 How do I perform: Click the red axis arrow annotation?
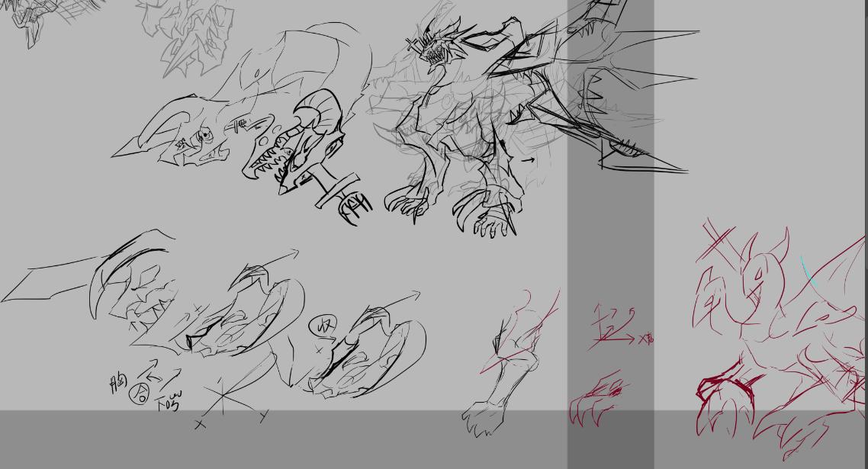point(618,332)
